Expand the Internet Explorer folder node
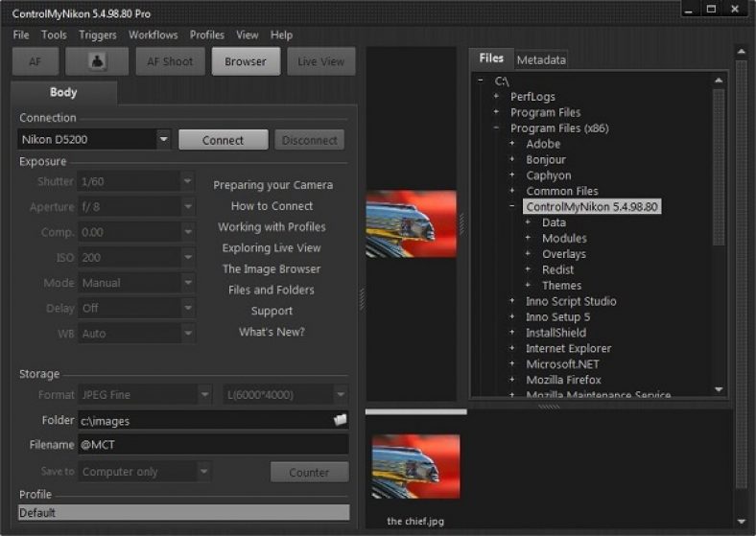Image resolution: width=756 pixels, height=536 pixels. [x=512, y=349]
